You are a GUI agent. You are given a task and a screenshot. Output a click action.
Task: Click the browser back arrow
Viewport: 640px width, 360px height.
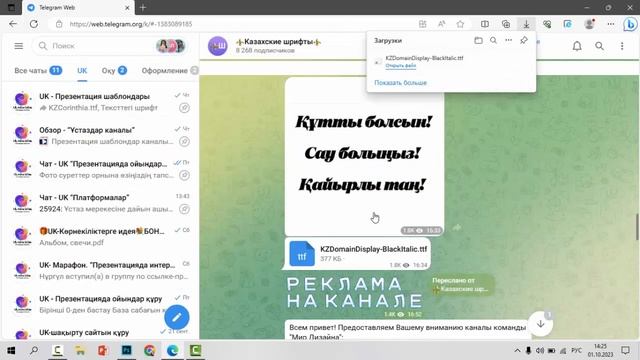[13, 24]
